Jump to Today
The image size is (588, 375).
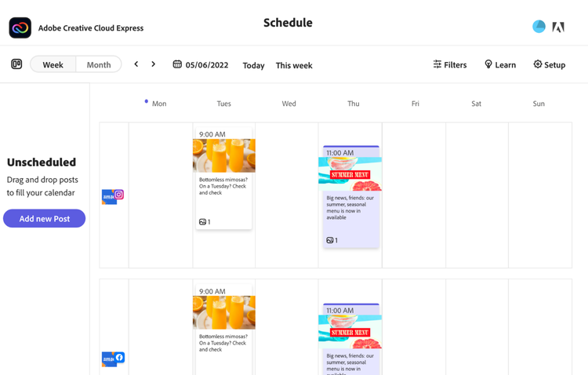[x=253, y=65]
